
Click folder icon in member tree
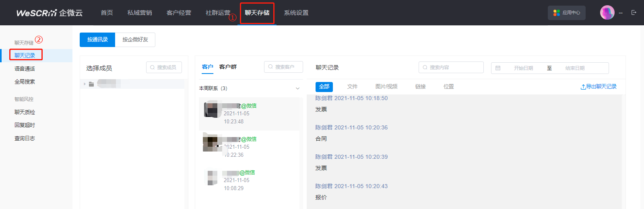(91, 84)
